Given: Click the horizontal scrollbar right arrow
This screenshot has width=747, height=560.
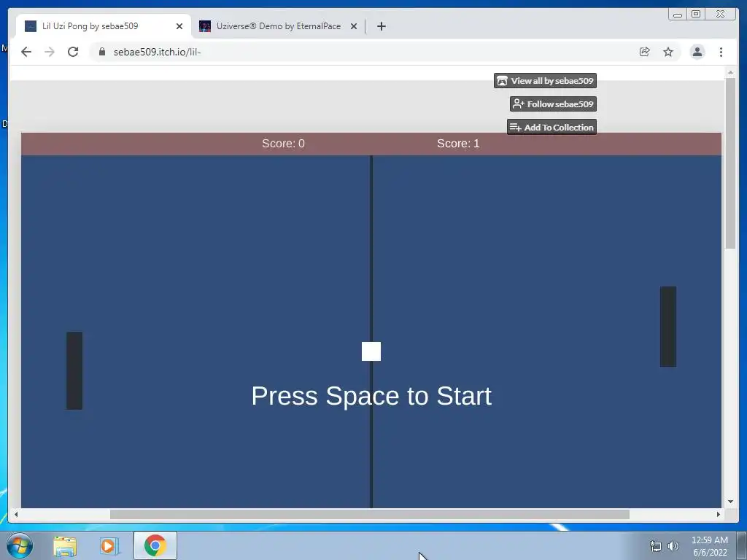Looking at the screenshot, I should pos(719,514).
